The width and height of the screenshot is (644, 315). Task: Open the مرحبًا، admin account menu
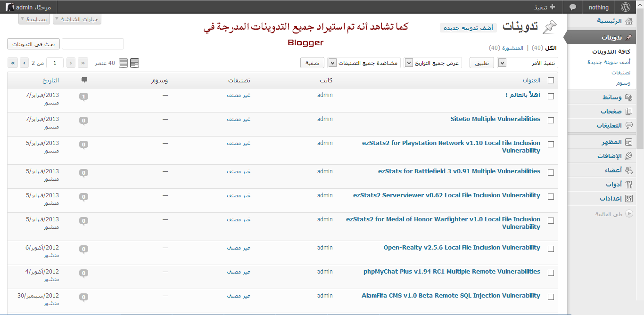tap(28, 7)
